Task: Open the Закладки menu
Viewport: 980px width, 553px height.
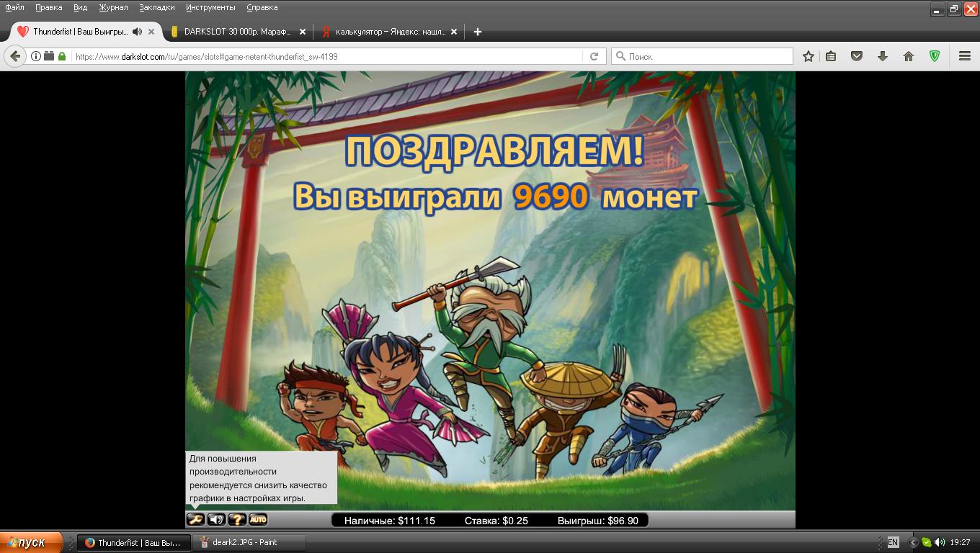Action: (157, 7)
